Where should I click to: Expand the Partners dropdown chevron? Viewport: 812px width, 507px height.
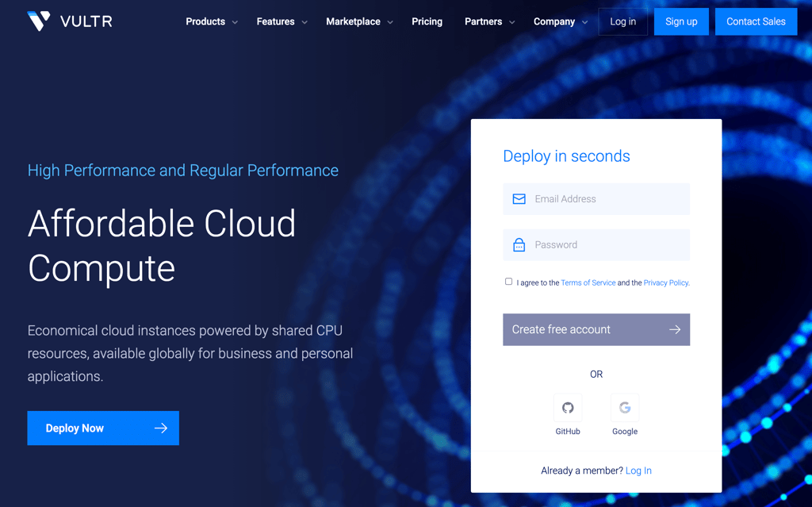point(512,22)
